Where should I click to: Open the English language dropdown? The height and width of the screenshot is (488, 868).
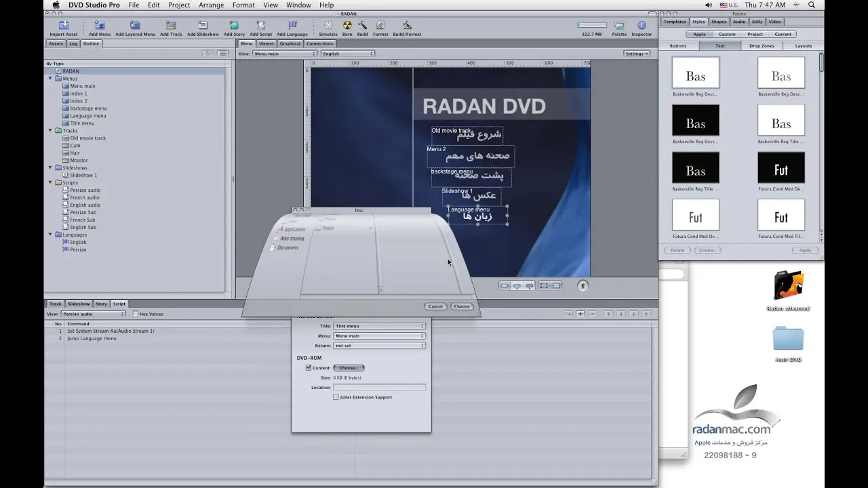[x=348, y=54]
